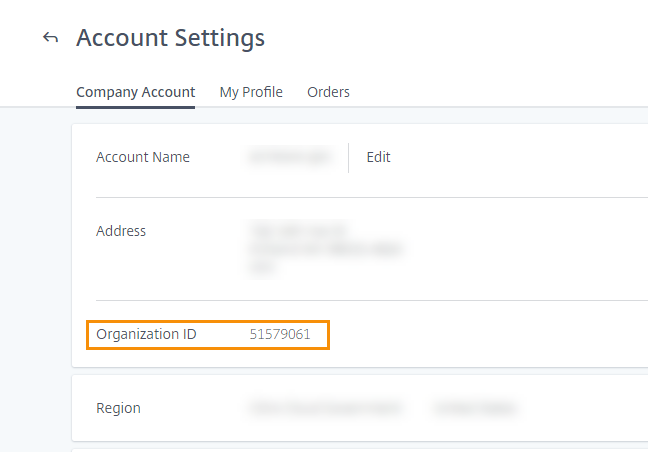Select the Organization ID number 51579061

click(280, 334)
